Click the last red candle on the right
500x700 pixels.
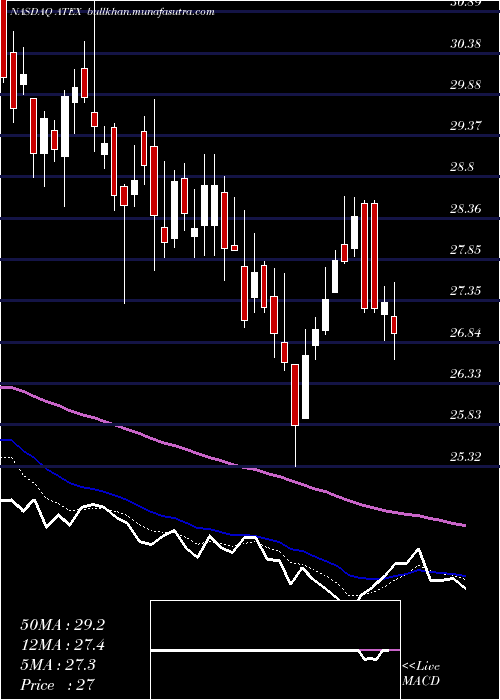pos(394,325)
